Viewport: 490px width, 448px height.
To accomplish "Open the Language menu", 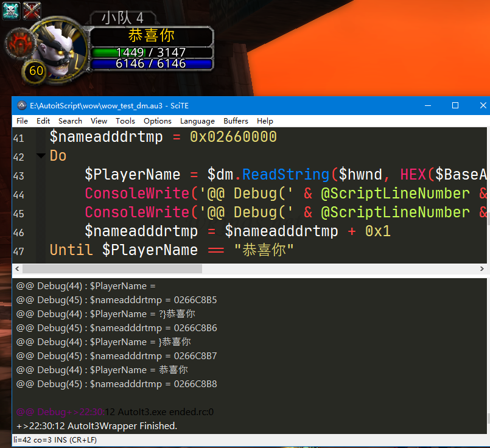I will (197, 121).
